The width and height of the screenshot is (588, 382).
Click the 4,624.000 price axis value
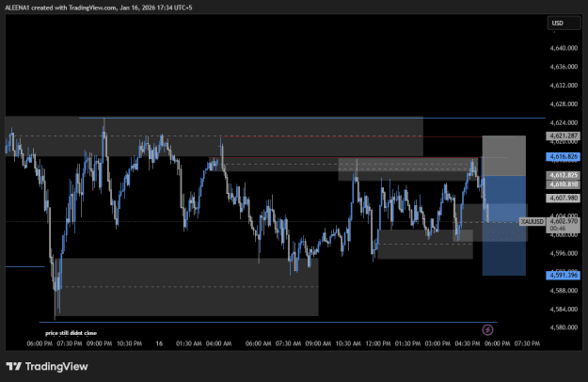pos(564,122)
